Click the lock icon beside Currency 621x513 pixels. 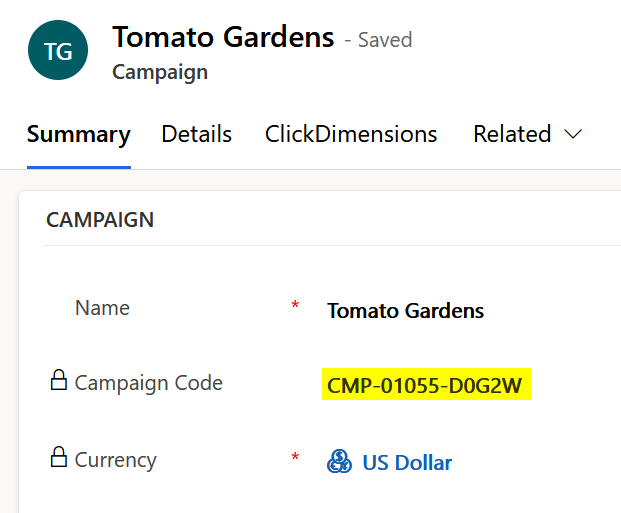[x=59, y=458]
